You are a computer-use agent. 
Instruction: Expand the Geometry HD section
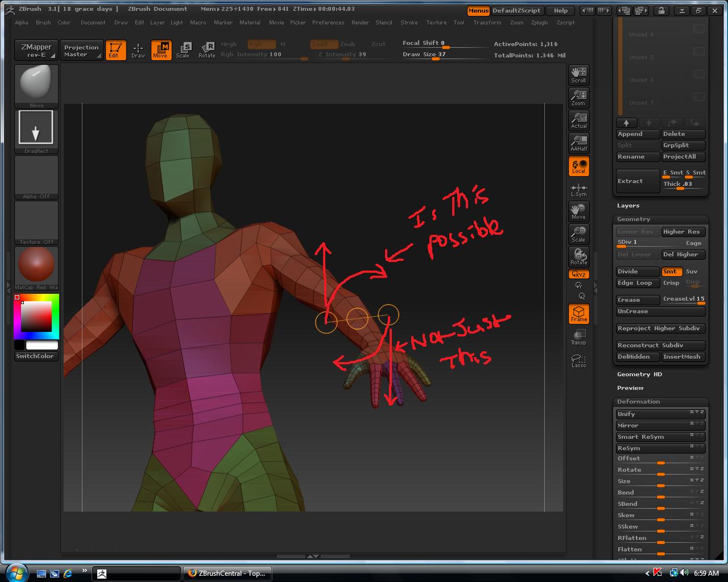click(639, 375)
